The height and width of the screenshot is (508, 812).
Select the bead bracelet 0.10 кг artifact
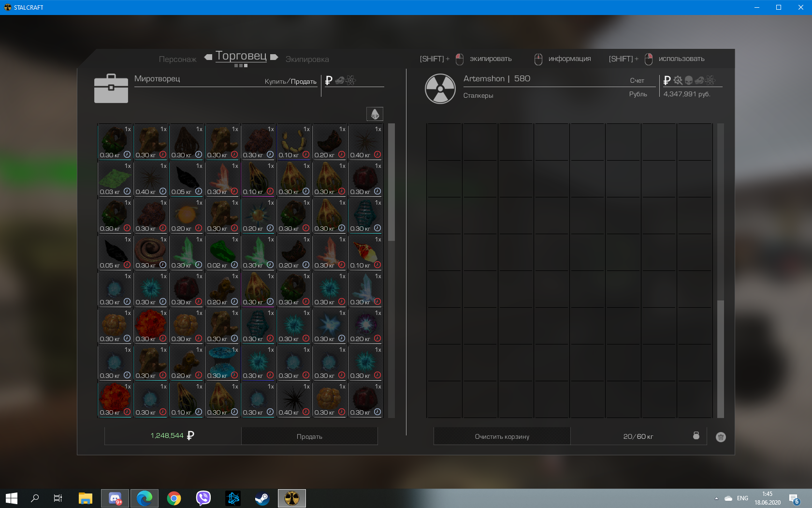pos(294,142)
